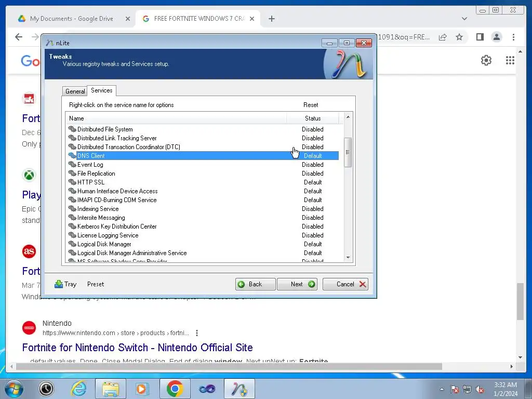Click the Disabled status of Event Log
Screen dimensions: 532x399
click(312, 164)
